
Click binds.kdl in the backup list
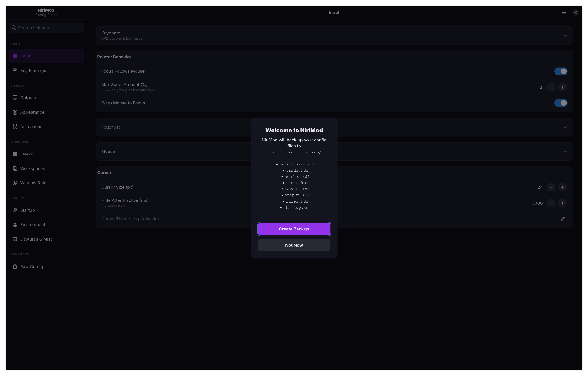coord(297,170)
